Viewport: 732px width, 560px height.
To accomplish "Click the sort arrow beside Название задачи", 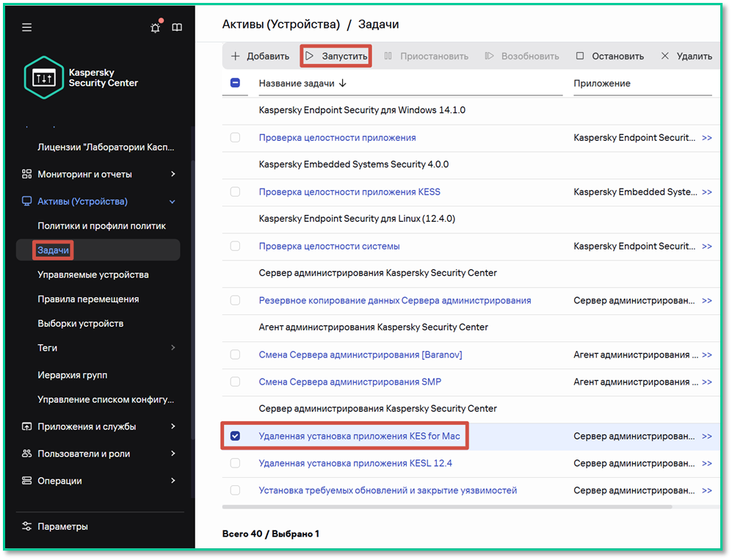I will (343, 83).
